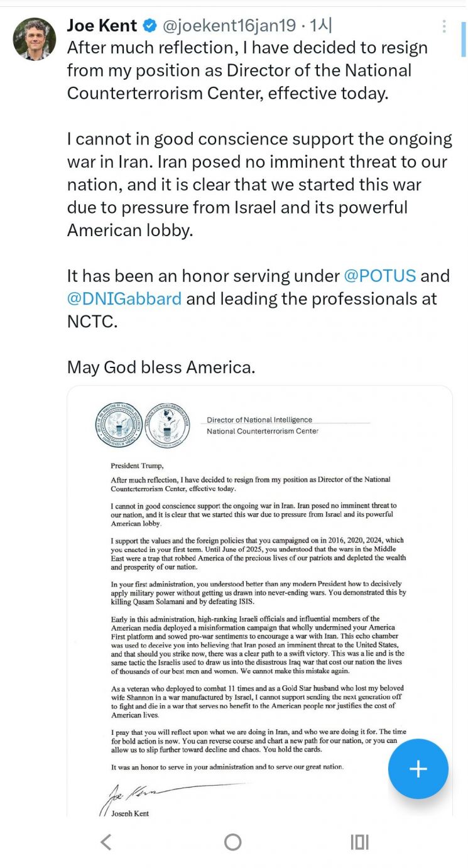
Task: Click the blue verified badge
Action: [150, 26]
